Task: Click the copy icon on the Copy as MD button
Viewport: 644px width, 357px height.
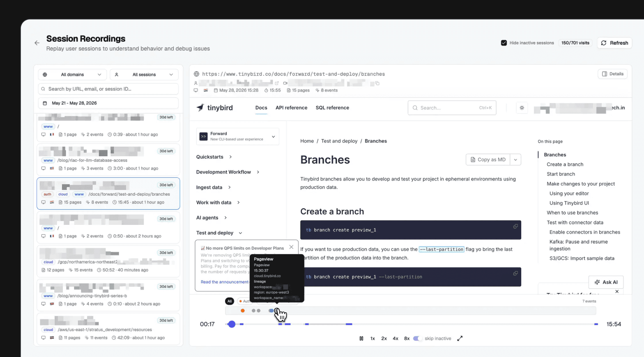Action: (473, 160)
